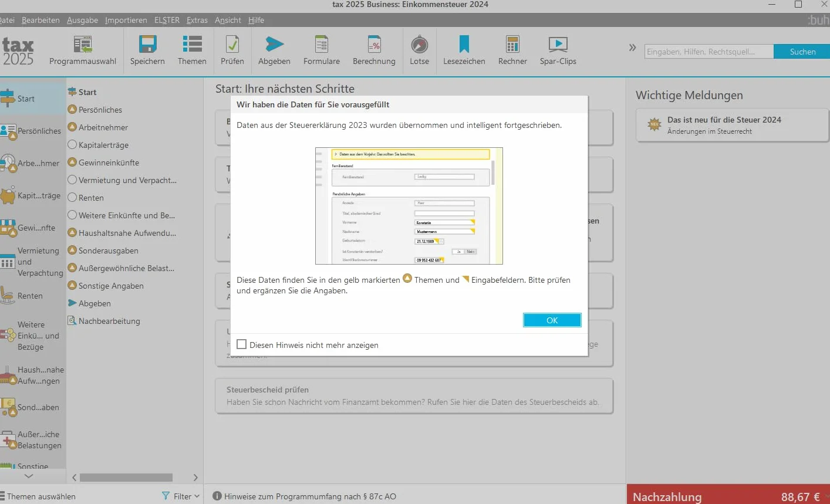The height and width of the screenshot is (504, 830).
Task: Select Außer...iche Belastungen sidebar icon
Action: pyautogui.click(x=8, y=439)
